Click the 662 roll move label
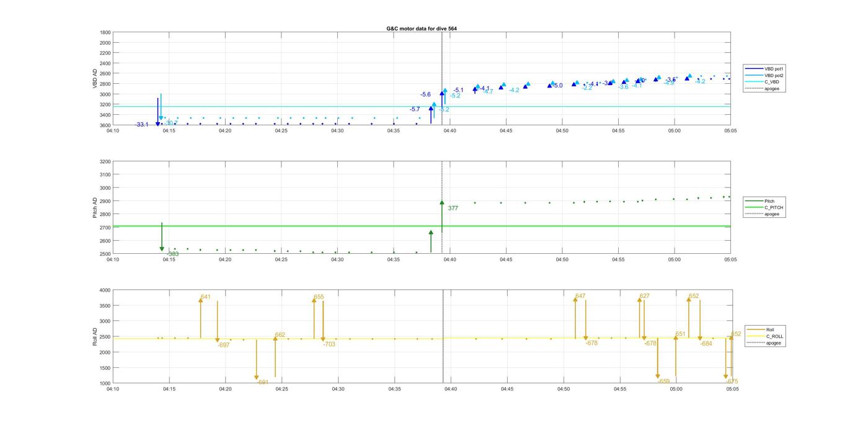The image size is (868, 430). click(x=280, y=334)
